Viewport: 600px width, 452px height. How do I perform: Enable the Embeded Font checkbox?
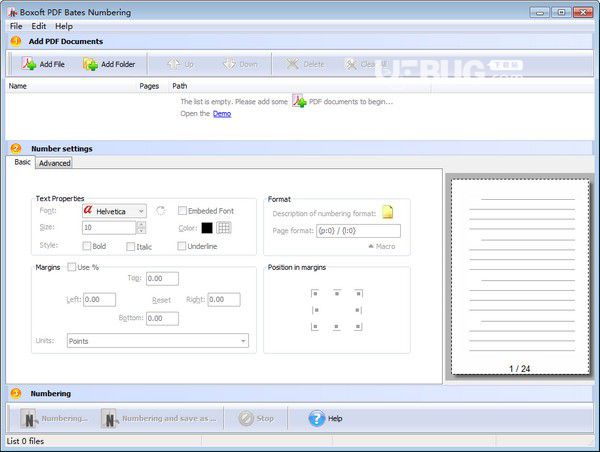pyautogui.click(x=182, y=210)
